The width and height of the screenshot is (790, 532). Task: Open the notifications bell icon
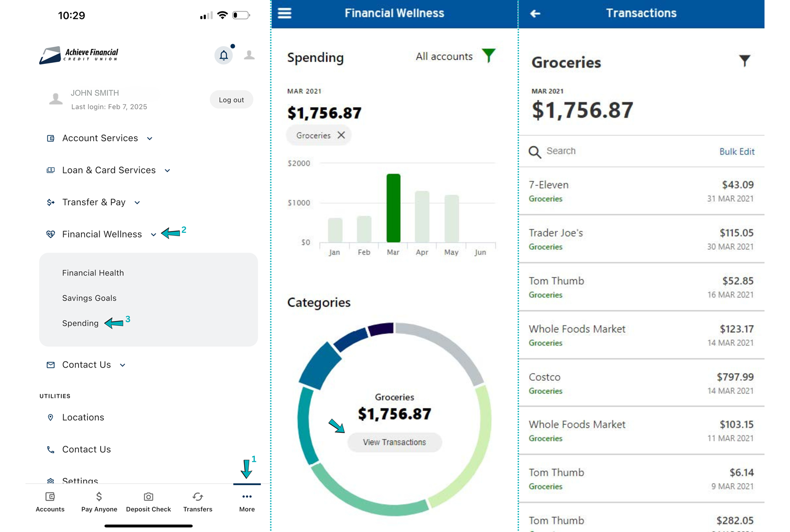224,56
